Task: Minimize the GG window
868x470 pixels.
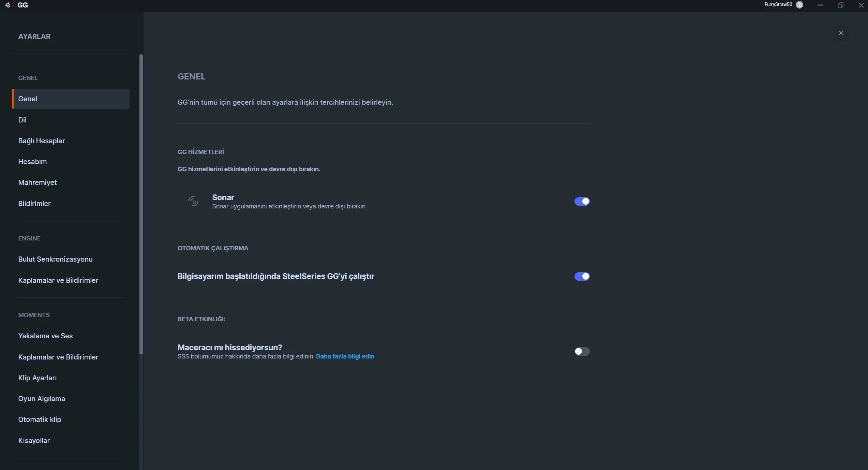Action: click(820, 5)
